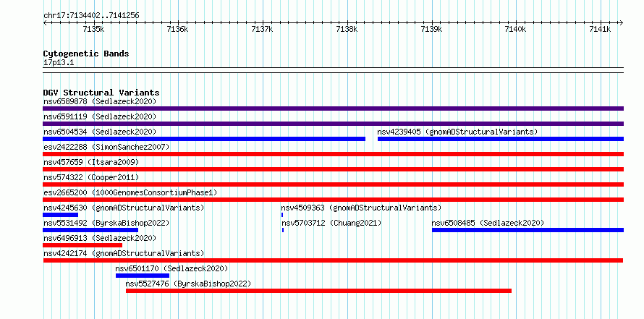
Task: Click the tiny blue mark under nsv5703712
Action: click(283, 230)
